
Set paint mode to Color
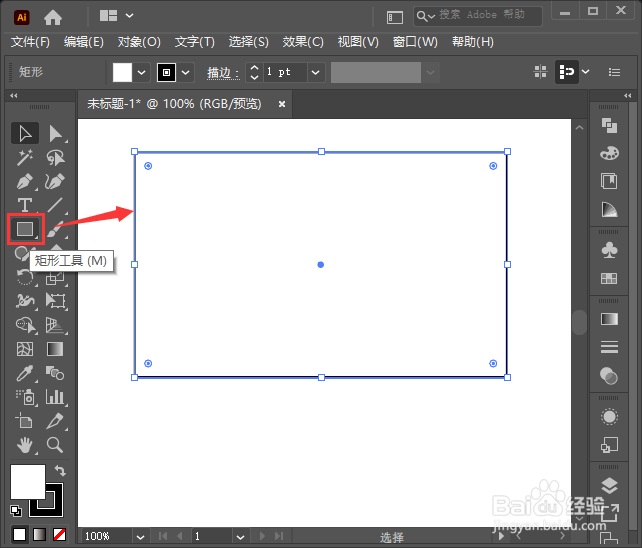[x=19, y=534]
